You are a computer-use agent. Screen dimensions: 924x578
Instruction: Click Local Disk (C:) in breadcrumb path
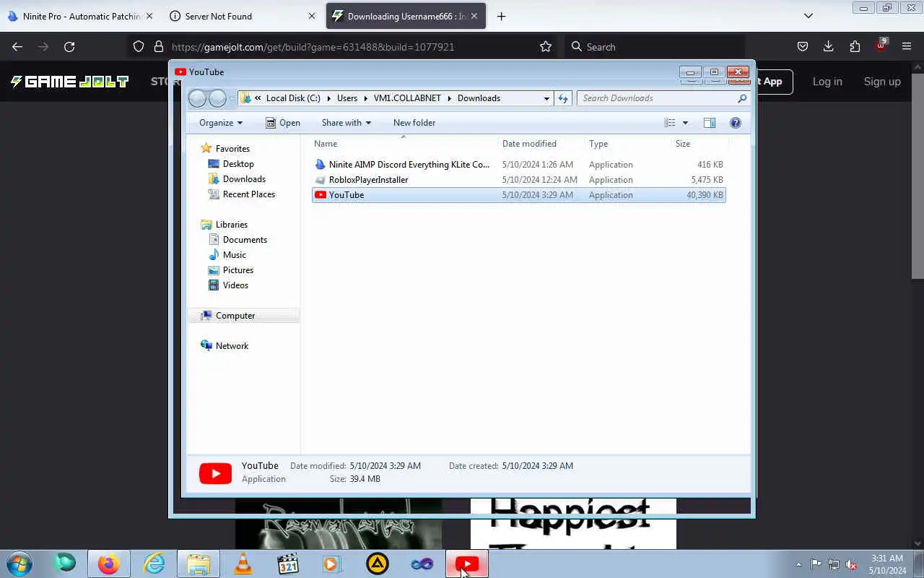click(293, 98)
